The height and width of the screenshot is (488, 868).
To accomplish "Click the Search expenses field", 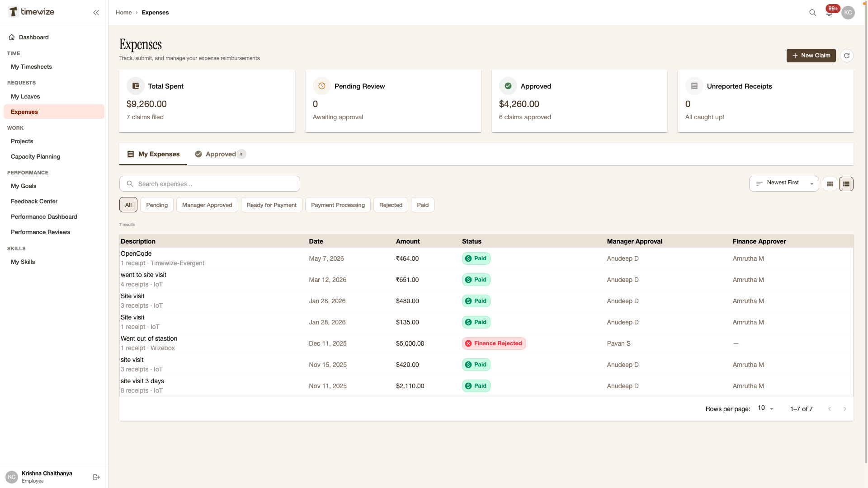I will coord(210,184).
